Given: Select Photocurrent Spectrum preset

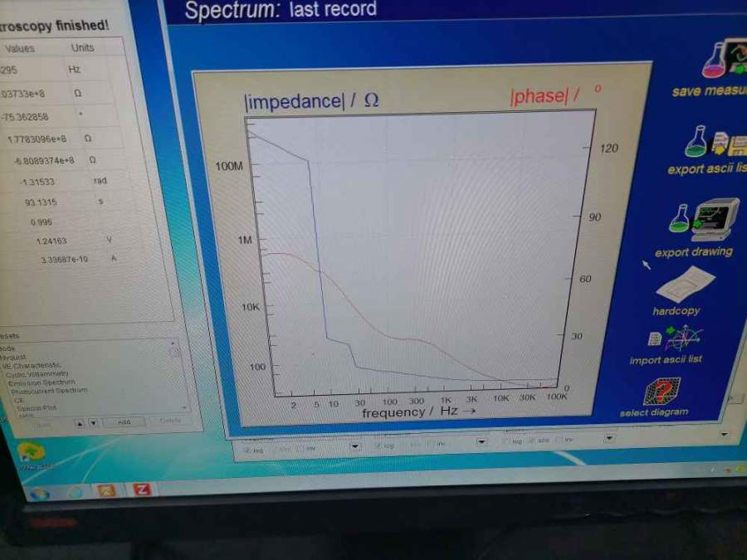Looking at the screenshot, I should (49, 391).
